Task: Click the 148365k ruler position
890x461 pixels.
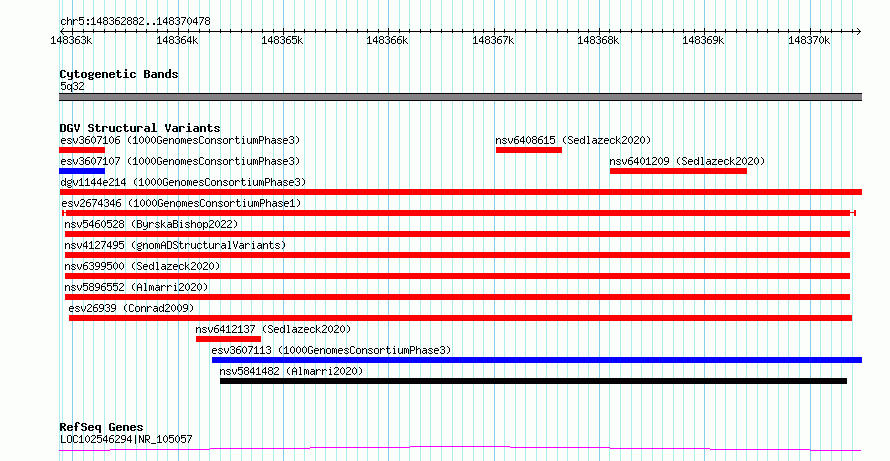Action: pos(282,41)
